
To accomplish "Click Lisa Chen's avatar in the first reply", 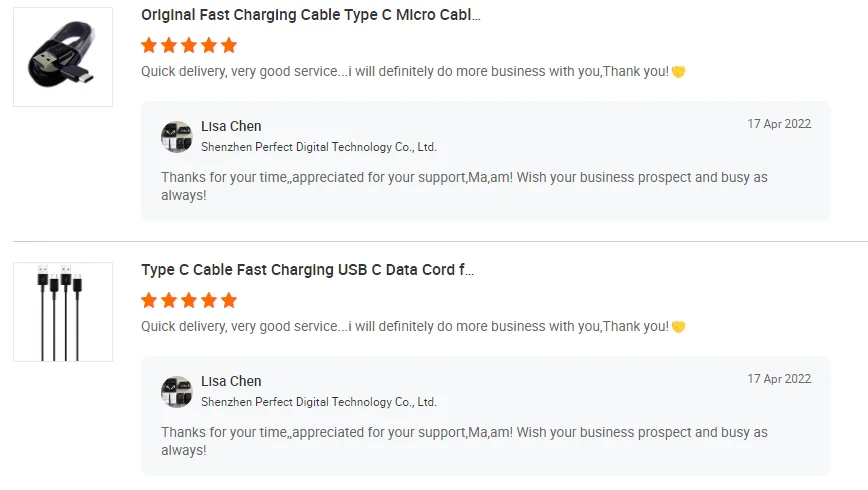I will (x=177, y=137).
